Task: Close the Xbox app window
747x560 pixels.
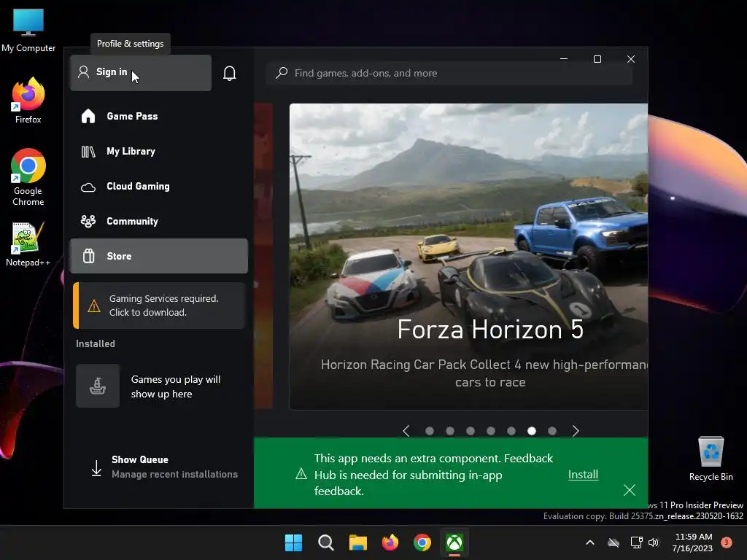Action: [x=631, y=59]
